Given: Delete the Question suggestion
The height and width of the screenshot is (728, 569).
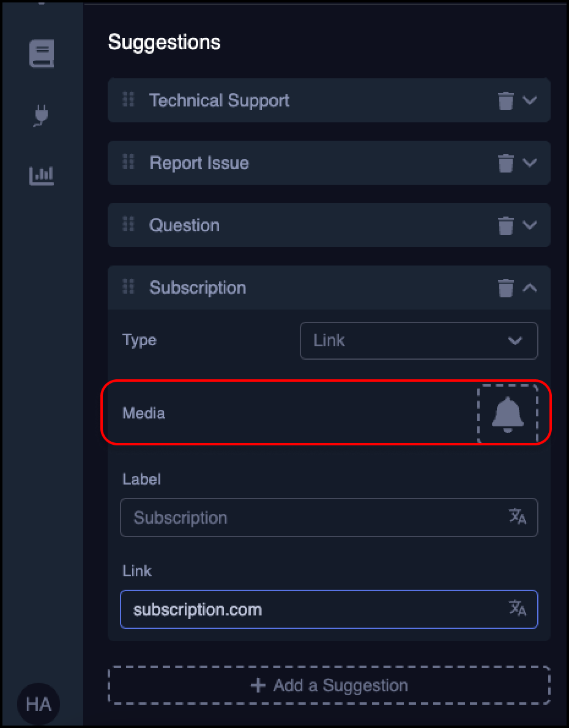Looking at the screenshot, I should coord(505,225).
